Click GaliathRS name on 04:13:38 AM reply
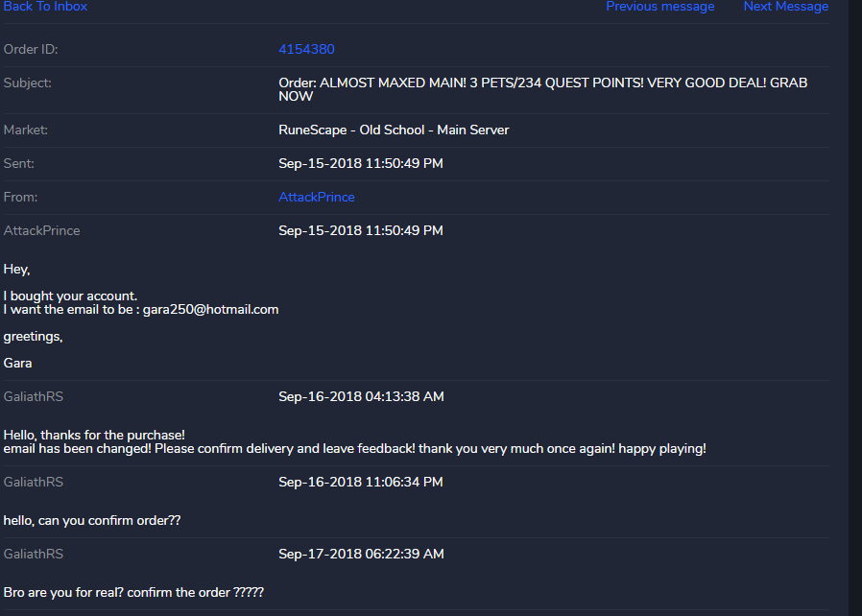This screenshot has width=862, height=616. click(x=34, y=396)
